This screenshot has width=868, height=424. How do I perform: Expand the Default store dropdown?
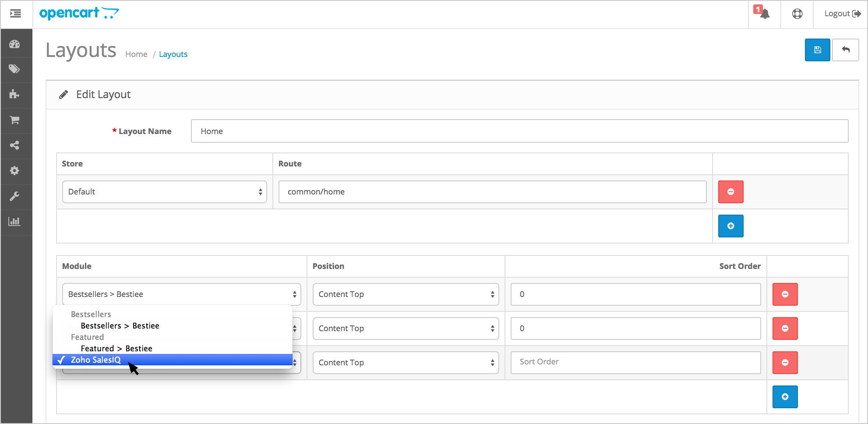coord(164,192)
